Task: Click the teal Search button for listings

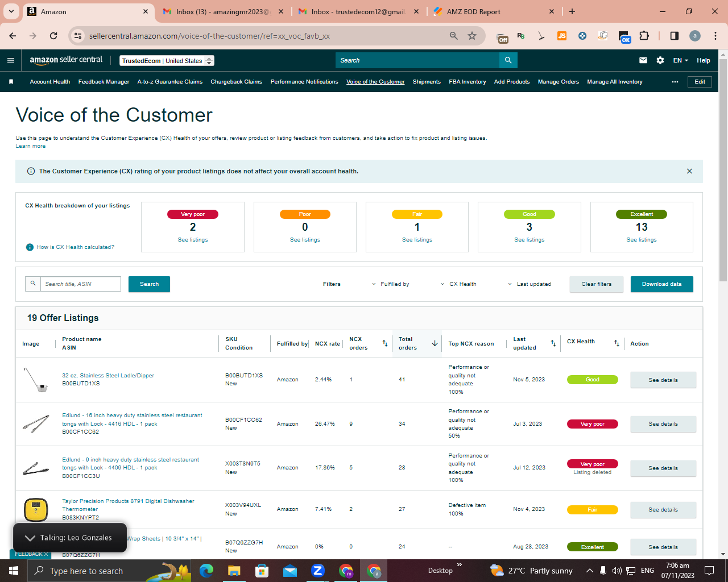Action: [149, 284]
